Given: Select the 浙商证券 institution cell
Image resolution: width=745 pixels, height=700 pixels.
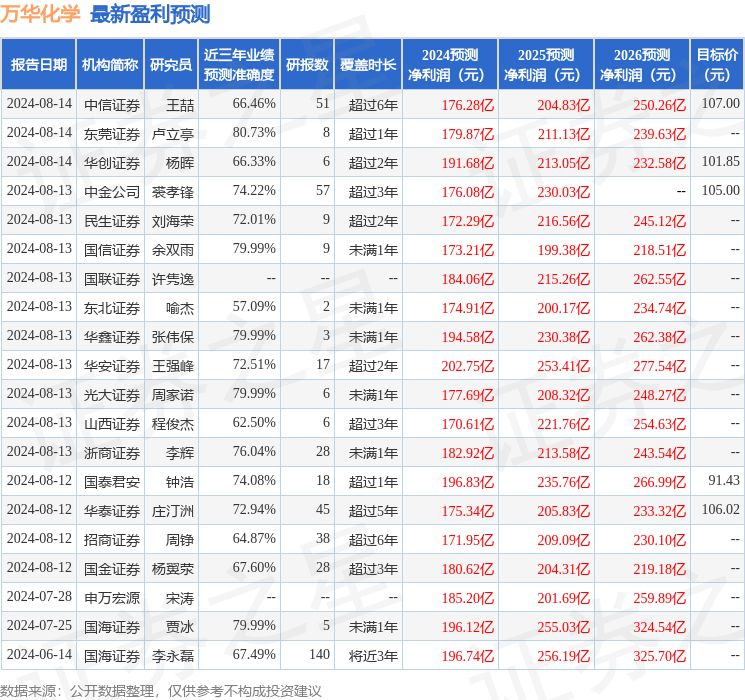Looking at the screenshot, I should click(x=112, y=452).
